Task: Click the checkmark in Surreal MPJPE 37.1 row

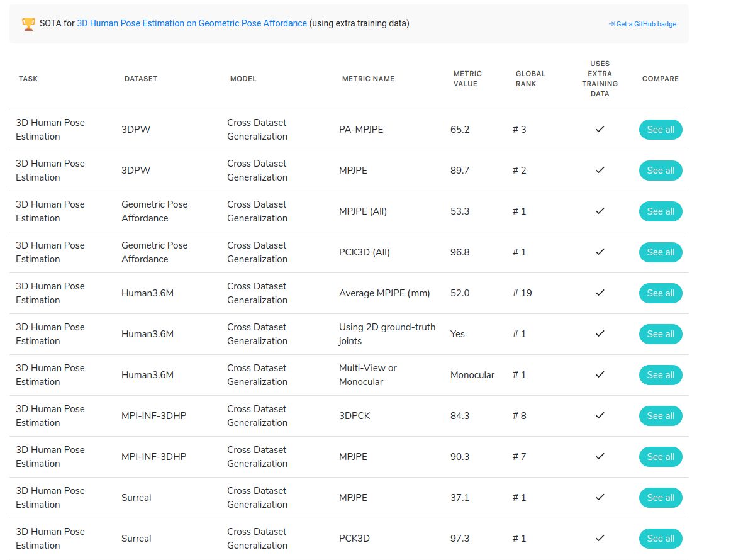Action: pos(600,498)
